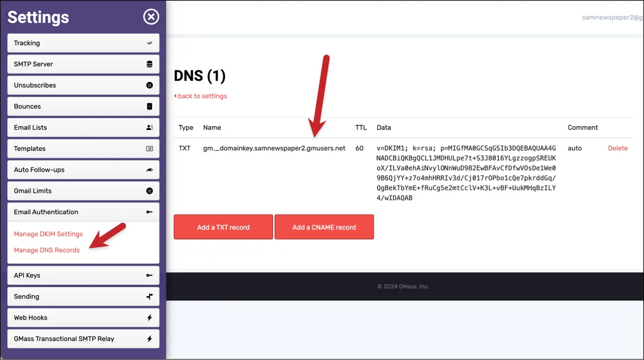Image resolution: width=644 pixels, height=360 pixels.
Task: Expand the API Keys section
Action: [x=83, y=275]
